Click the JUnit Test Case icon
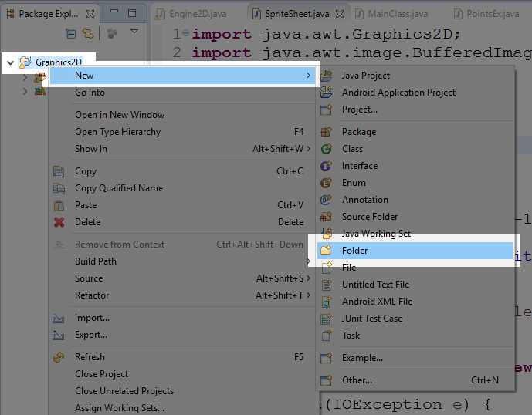This screenshot has width=532, height=415. [327, 319]
